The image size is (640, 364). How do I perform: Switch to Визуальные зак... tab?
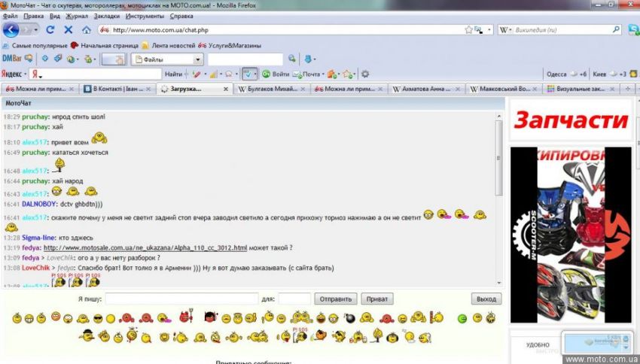581,89
